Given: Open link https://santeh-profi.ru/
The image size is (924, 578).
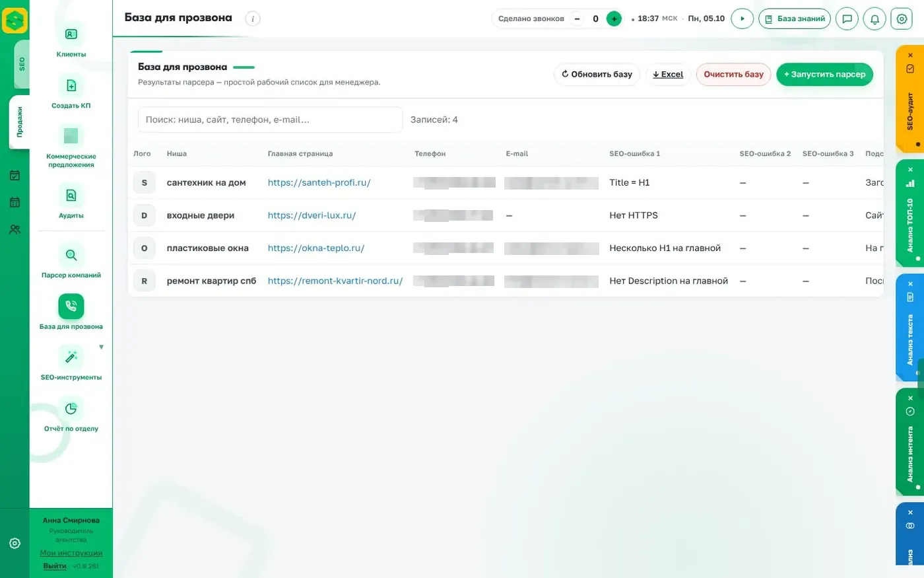Looking at the screenshot, I should coord(319,182).
